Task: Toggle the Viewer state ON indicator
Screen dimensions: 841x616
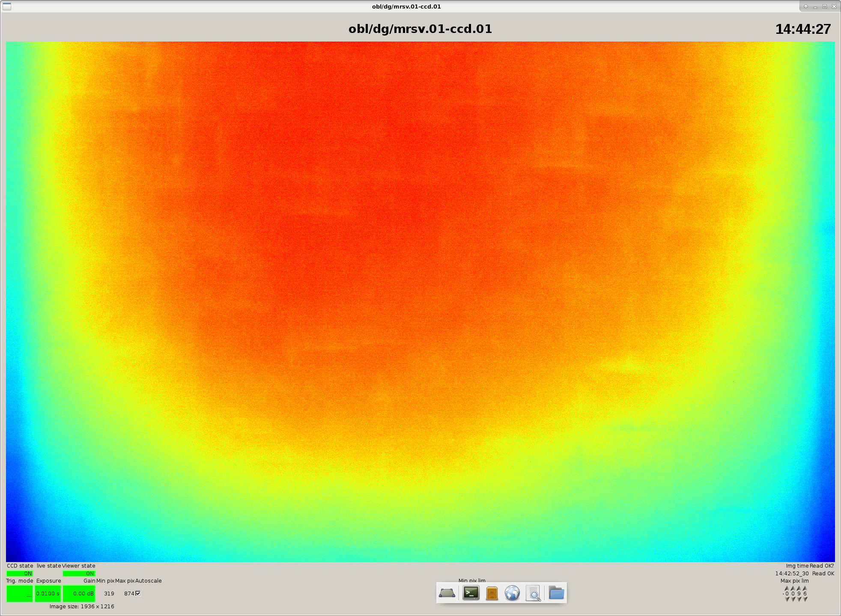Action: tap(79, 574)
